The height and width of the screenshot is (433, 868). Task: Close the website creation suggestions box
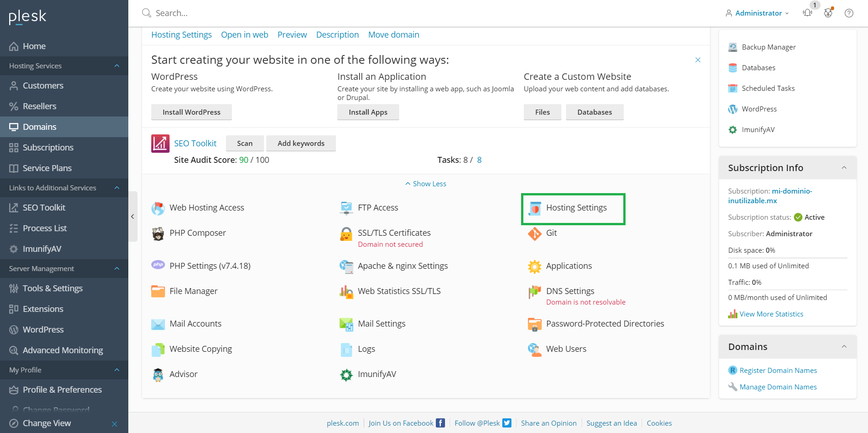pyautogui.click(x=698, y=60)
